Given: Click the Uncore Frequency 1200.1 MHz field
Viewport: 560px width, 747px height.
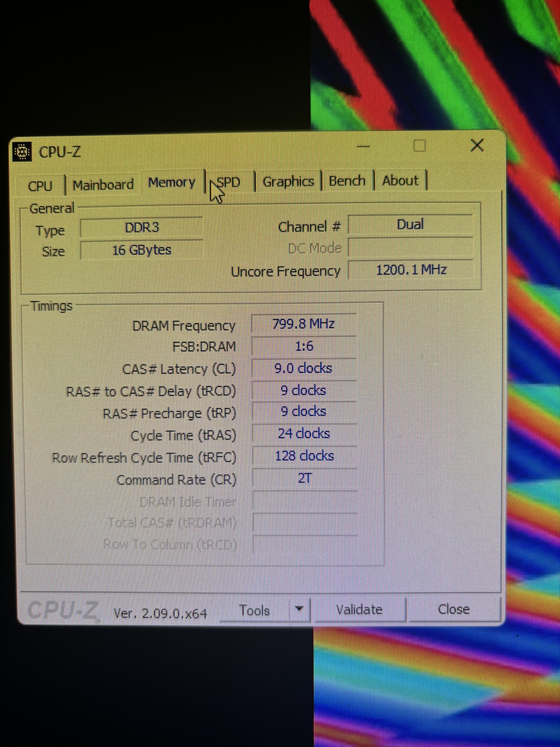Looking at the screenshot, I should 411,270.
